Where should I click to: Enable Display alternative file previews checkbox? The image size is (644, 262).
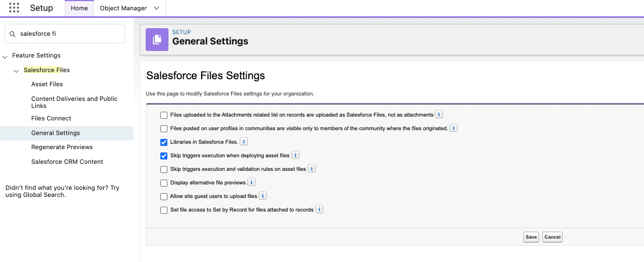164,183
